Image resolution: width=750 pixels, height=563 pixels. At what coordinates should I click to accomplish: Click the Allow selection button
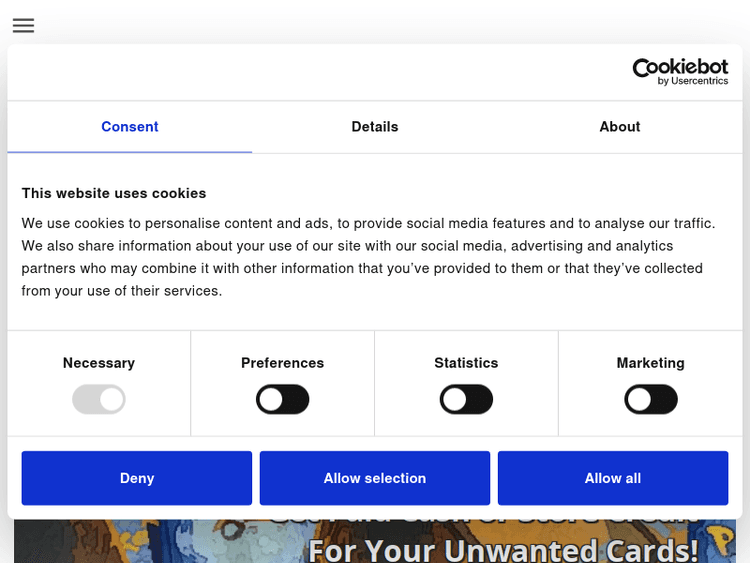(x=375, y=478)
